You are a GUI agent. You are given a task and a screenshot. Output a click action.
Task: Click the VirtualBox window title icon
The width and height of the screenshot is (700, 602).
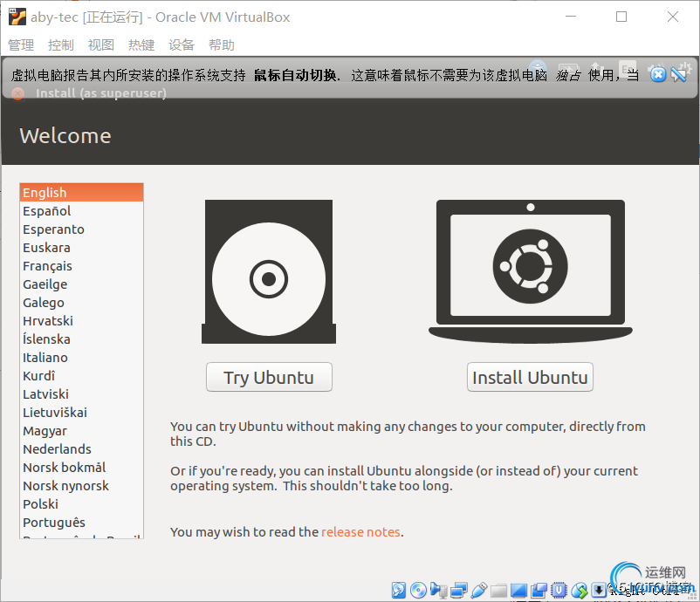(x=17, y=17)
